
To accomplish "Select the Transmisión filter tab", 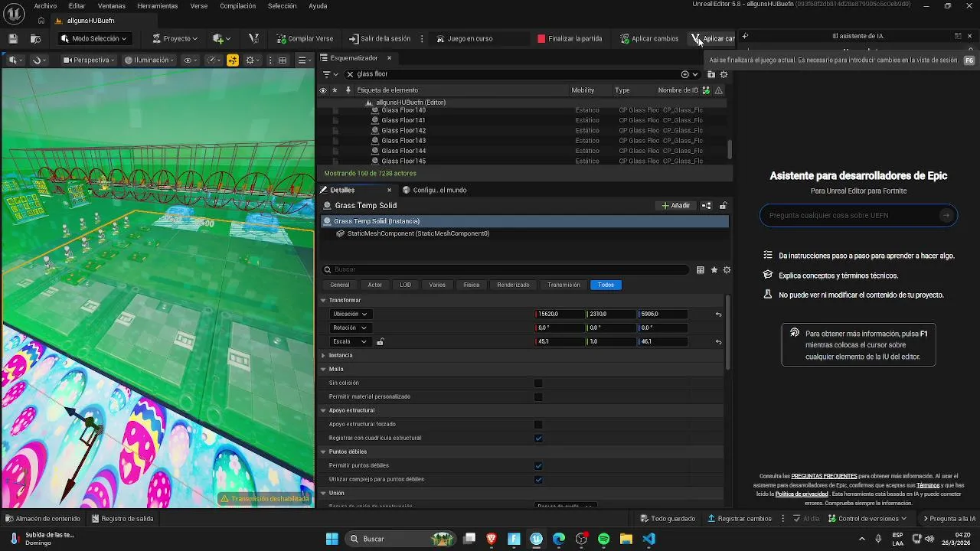I will coord(563,285).
